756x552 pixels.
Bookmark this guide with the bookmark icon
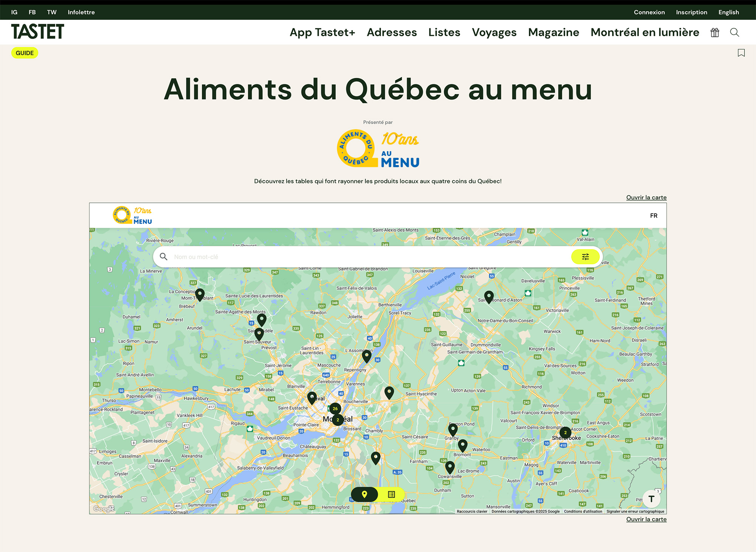point(741,53)
